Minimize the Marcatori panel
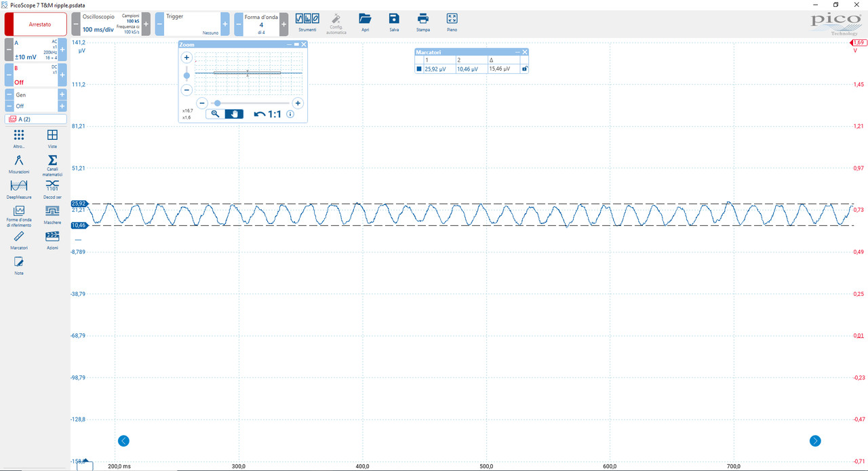The height and width of the screenshot is (471, 868). tap(517, 52)
